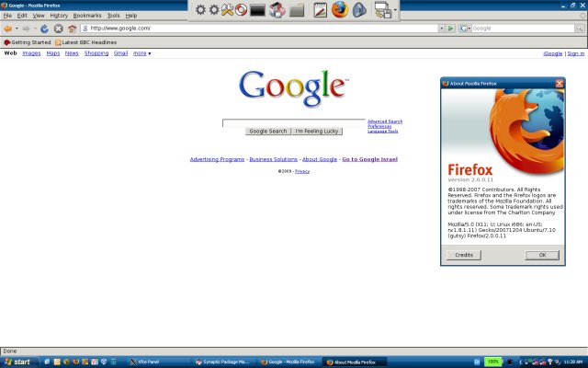Click the address bar URL field

point(259,29)
